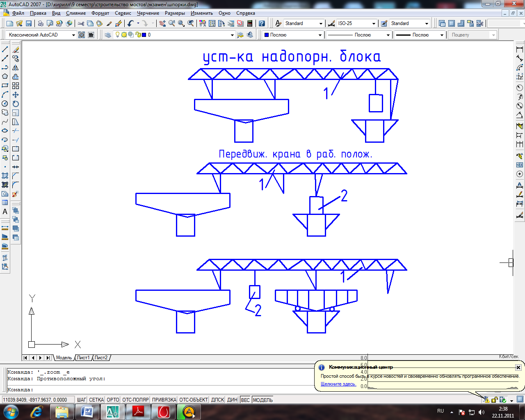
Task: Open the text style Standard dropdown
Action: [321, 24]
